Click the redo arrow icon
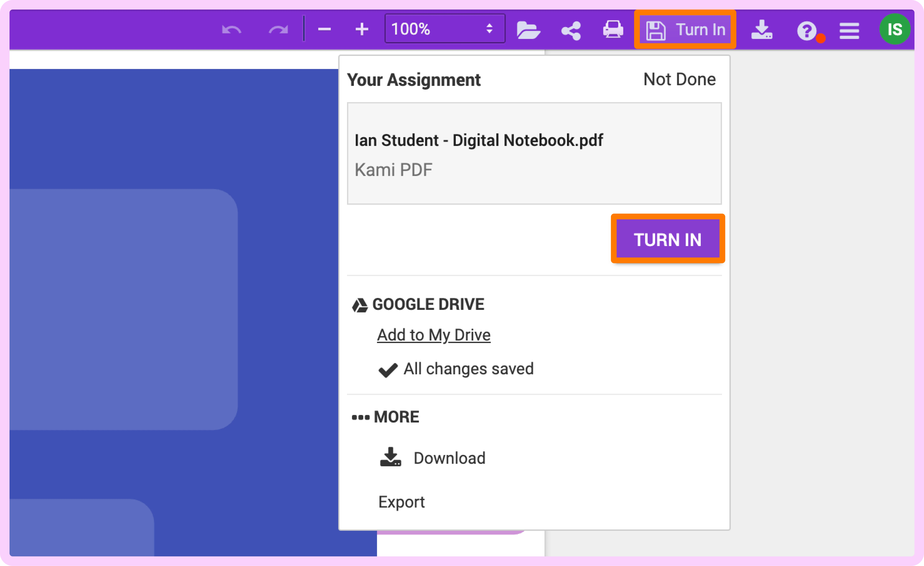 pos(278,30)
